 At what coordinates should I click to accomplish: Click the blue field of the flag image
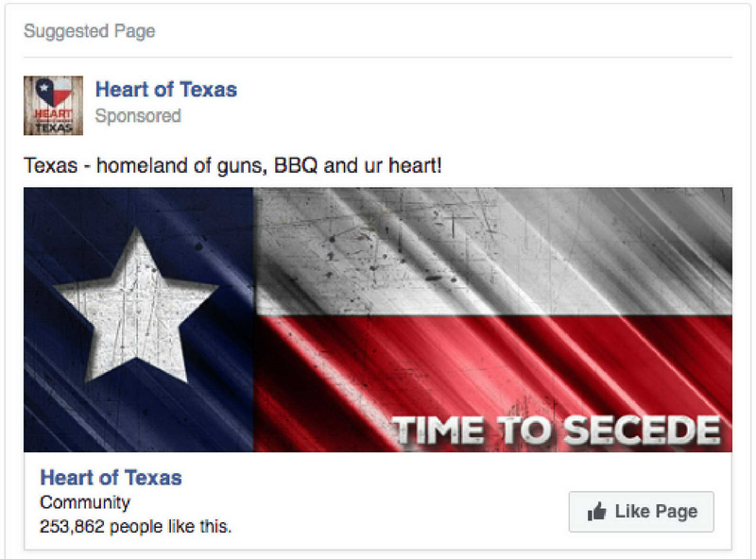(138, 319)
